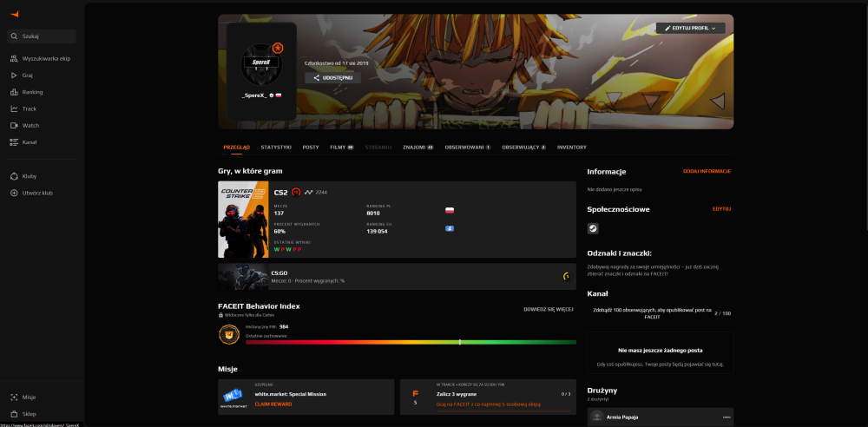Click the Utwórz klub plus icon
The width and height of the screenshot is (868, 427).
tap(15, 193)
